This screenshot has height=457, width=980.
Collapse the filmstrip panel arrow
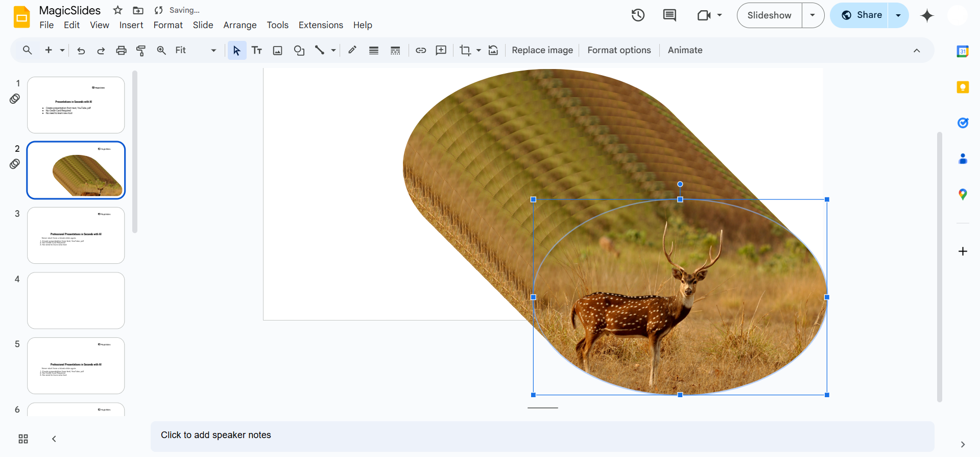tap(54, 439)
